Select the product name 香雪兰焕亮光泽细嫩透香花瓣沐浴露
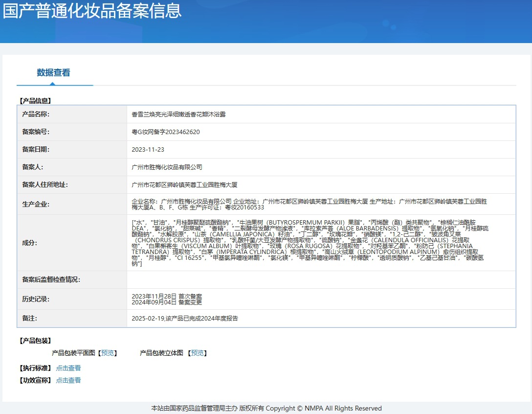532x414 pixels. (178, 115)
